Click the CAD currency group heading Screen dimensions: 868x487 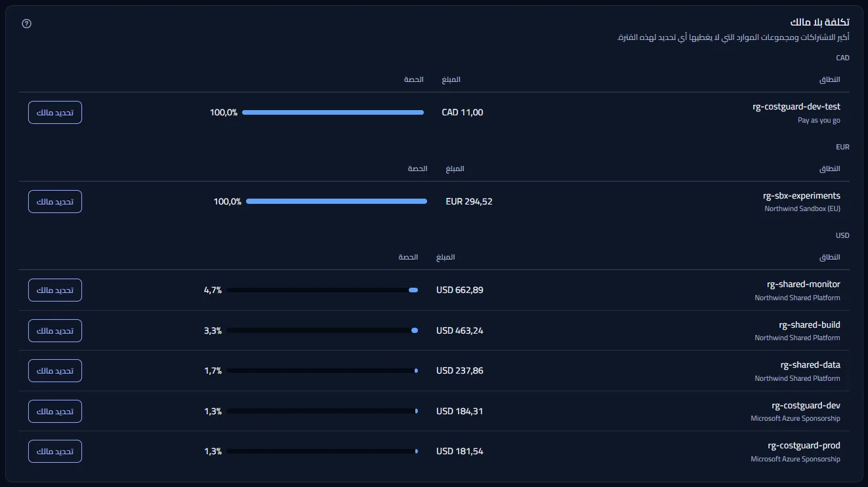(x=842, y=58)
